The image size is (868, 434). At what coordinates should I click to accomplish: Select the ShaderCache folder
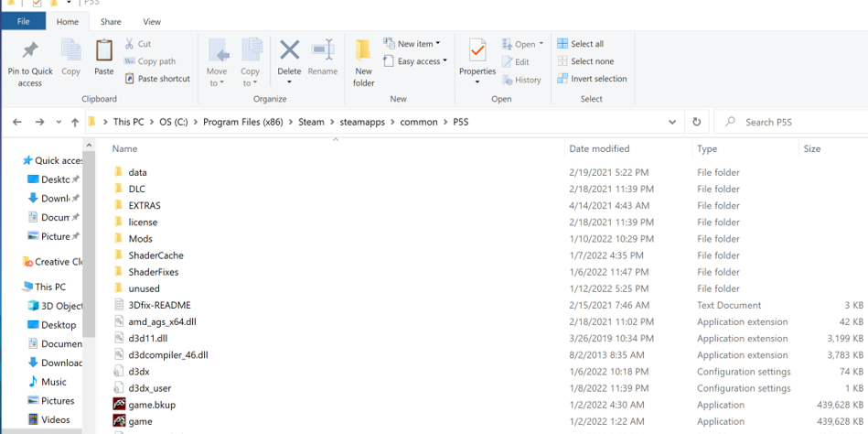coord(155,255)
